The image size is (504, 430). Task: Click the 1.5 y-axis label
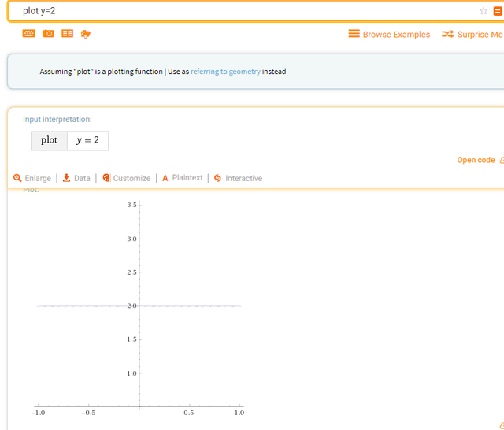[132, 339]
